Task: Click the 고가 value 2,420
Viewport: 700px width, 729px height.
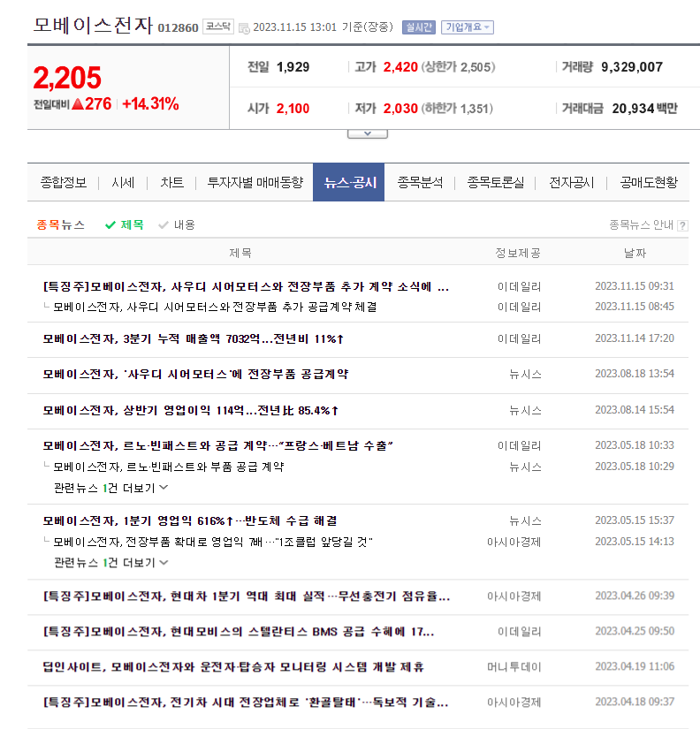Action: point(400,67)
